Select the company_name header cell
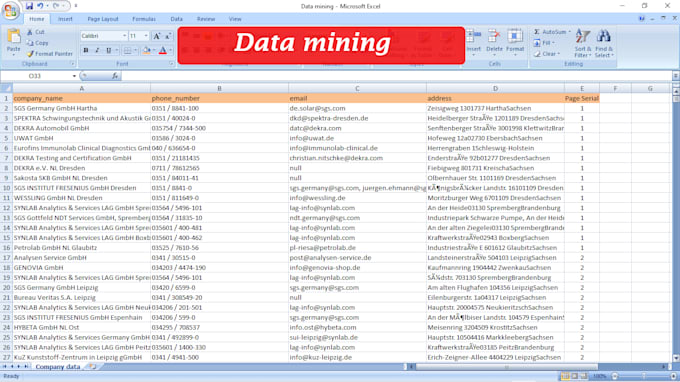680x382 pixels. coord(82,98)
